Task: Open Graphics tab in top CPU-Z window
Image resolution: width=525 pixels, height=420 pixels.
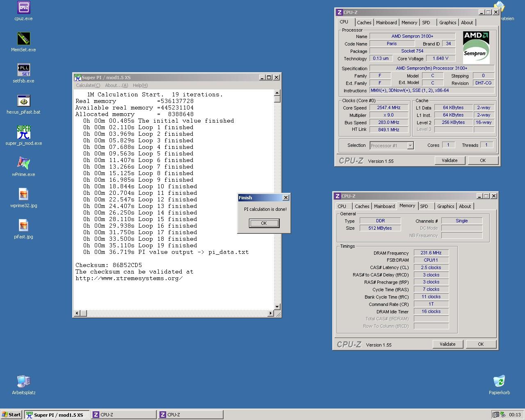Action: 447,23
